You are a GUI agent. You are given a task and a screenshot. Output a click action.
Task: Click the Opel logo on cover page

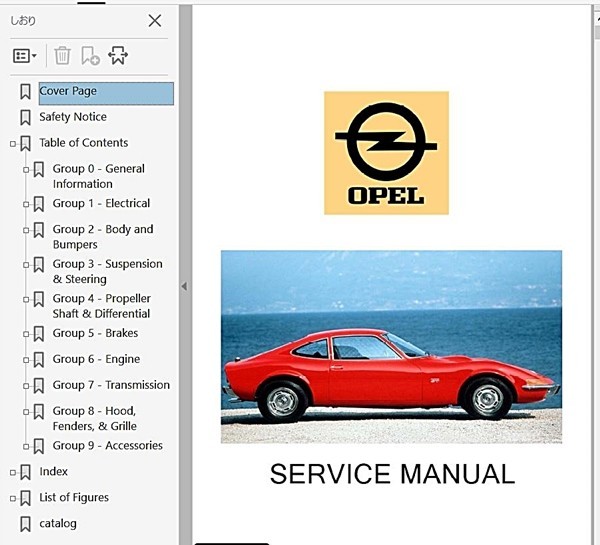tap(386, 153)
